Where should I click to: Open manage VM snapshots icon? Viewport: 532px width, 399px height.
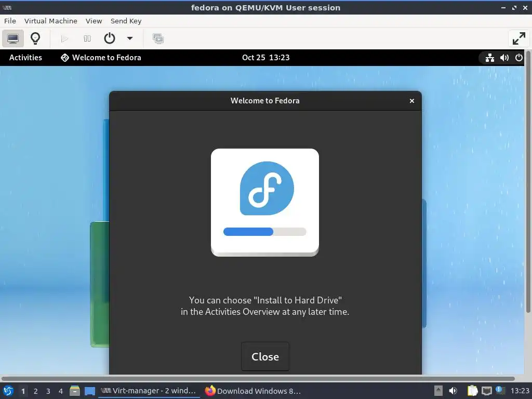click(x=158, y=38)
